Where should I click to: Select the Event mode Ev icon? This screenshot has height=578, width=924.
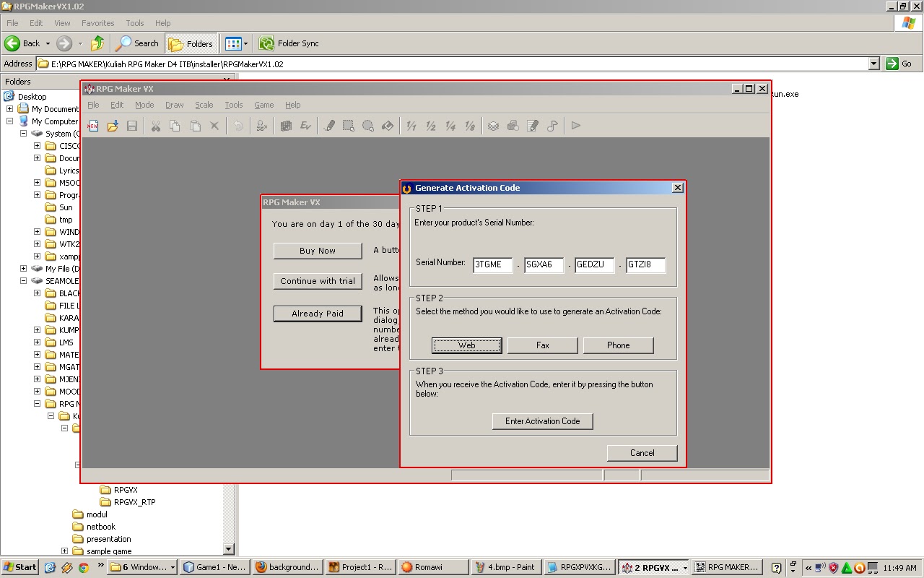click(305, 126)
